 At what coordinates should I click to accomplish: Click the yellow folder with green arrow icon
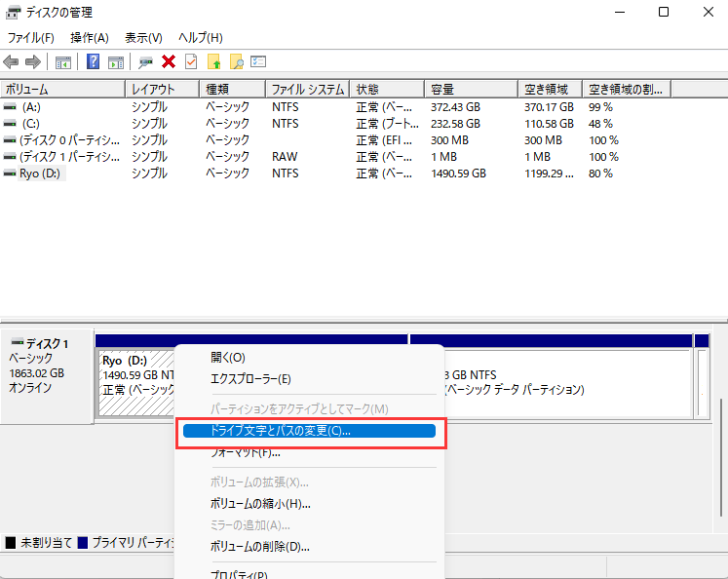tap(213, 61)
